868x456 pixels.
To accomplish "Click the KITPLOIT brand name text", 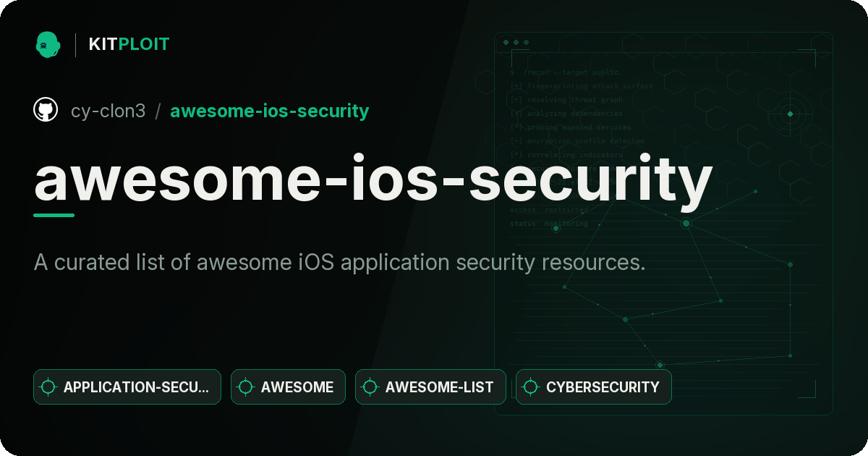I will tap(129, 44).
